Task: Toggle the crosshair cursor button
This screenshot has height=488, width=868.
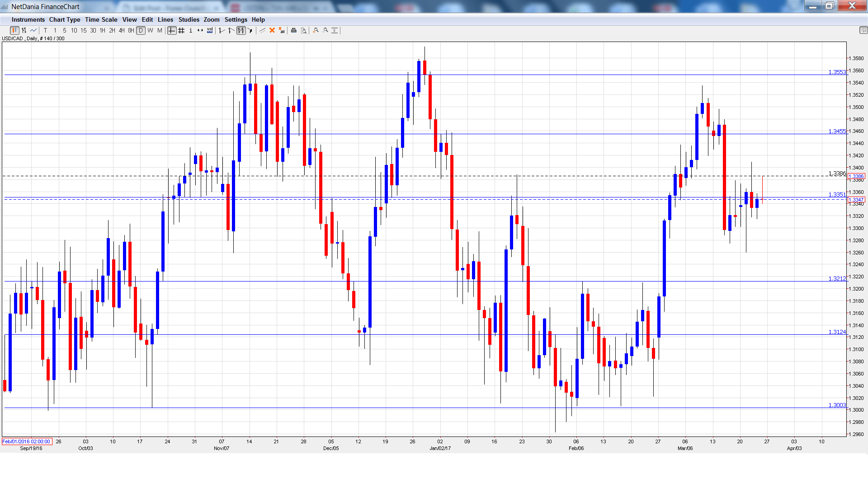Action: (172, 30)
